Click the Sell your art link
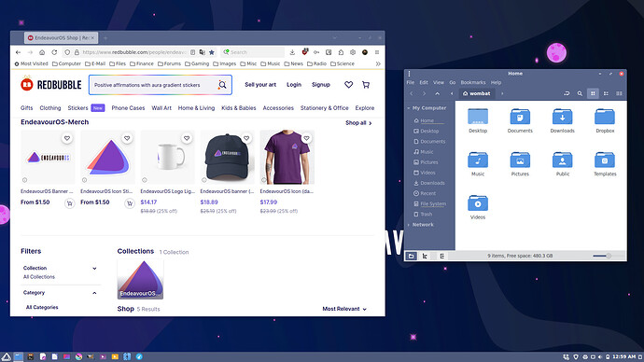 pyautogui.click(x=260, y=85)
